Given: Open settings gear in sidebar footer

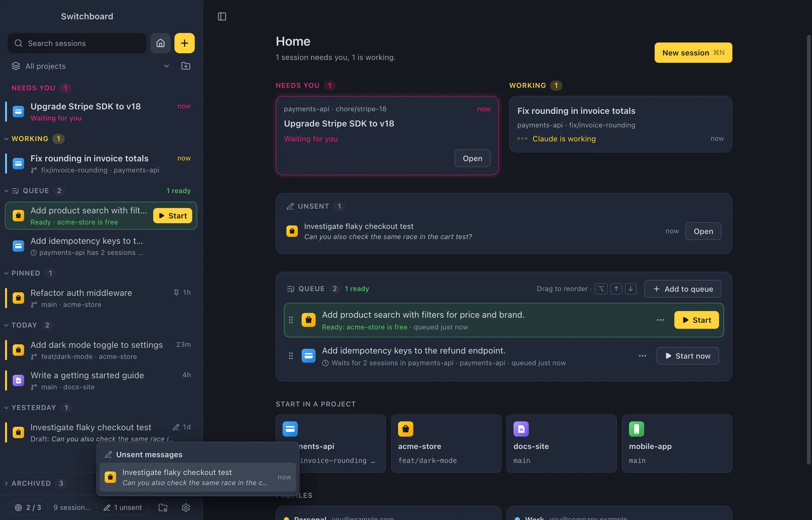Looking at the screenshot, I should point(186,508).
